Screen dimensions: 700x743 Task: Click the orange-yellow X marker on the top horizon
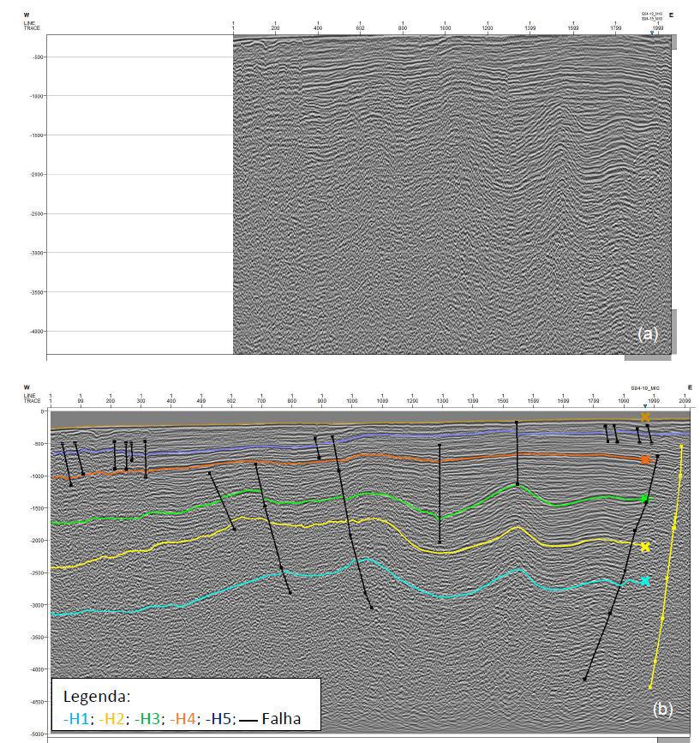click(x=645, y=417)
